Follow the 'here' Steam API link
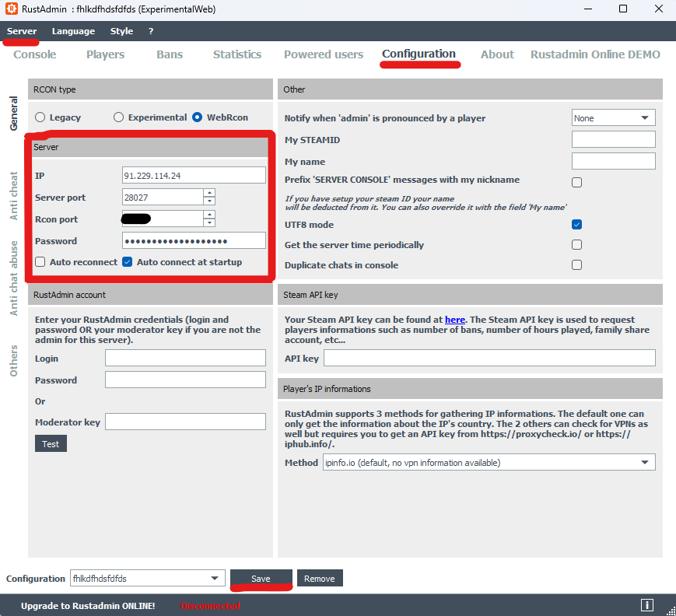This screenshot has width=676, height=616. 454,320
